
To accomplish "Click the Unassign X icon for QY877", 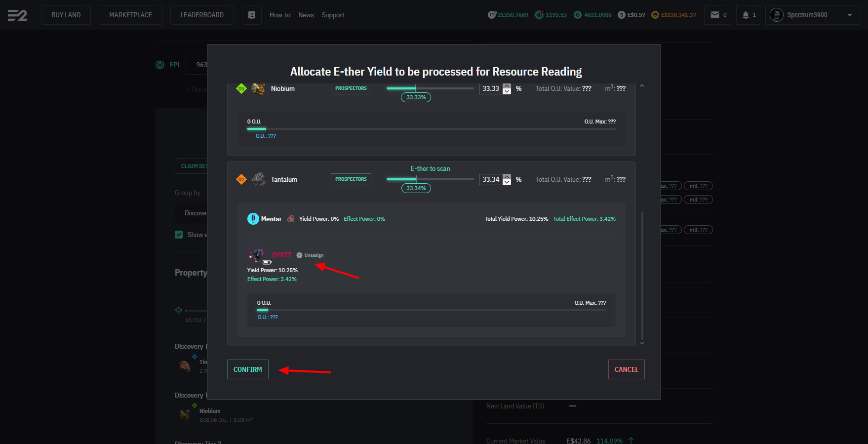I will coord(299,255).
